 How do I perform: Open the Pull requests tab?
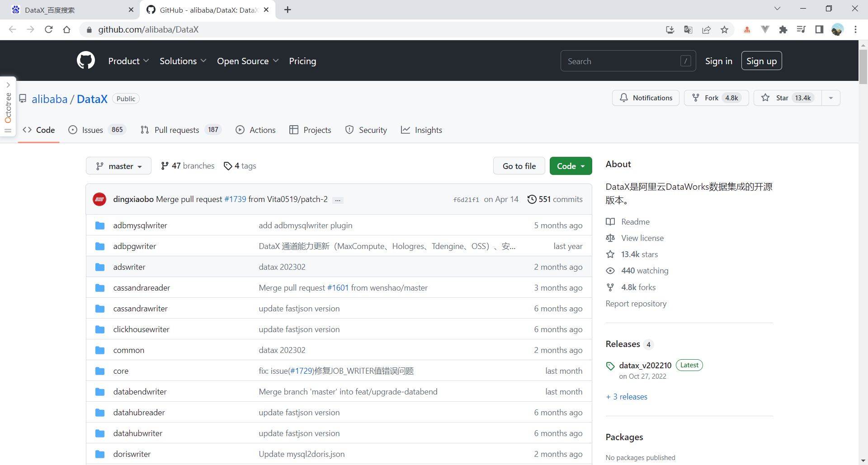(181, 130)
